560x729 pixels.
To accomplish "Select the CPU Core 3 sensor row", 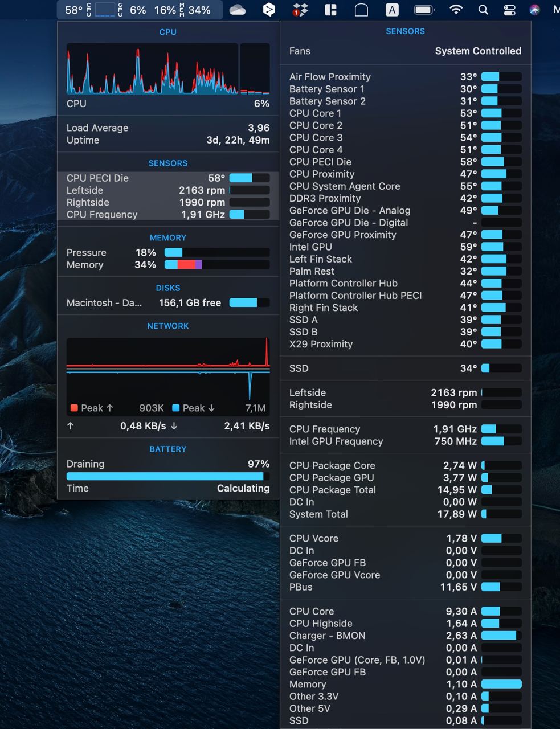I will click(405, 138).
